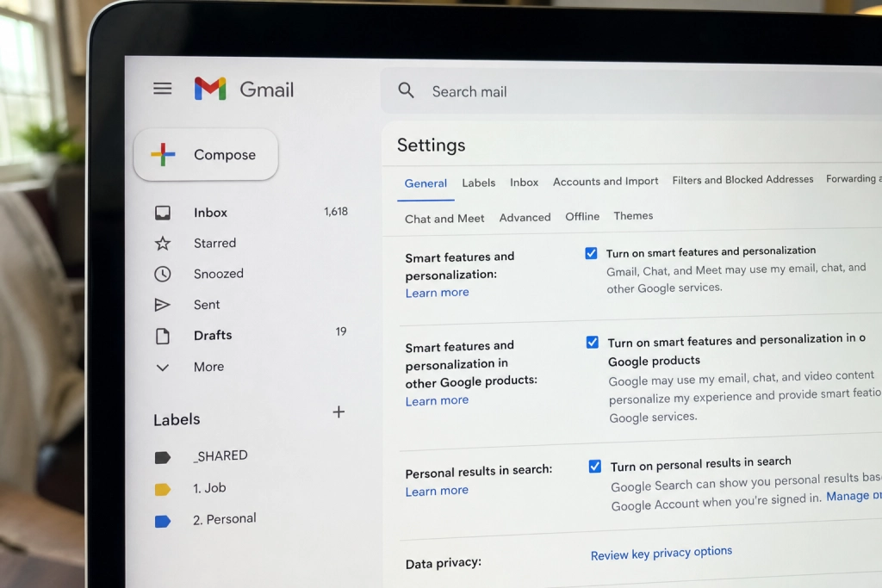Click the Compose plus icon
Image resolution: width=882 pixels, height=588 pixels.
pyautogui.click(x=163, y=155)
